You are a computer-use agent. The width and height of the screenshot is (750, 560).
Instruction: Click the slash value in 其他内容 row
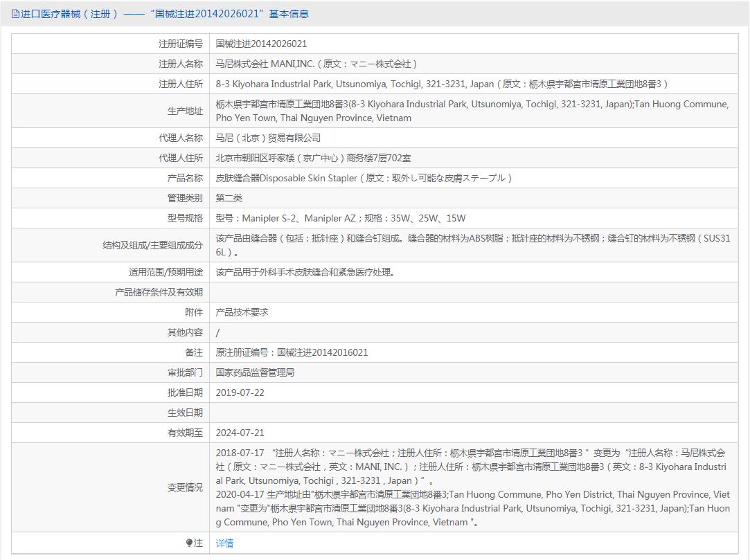click(217, 332)
